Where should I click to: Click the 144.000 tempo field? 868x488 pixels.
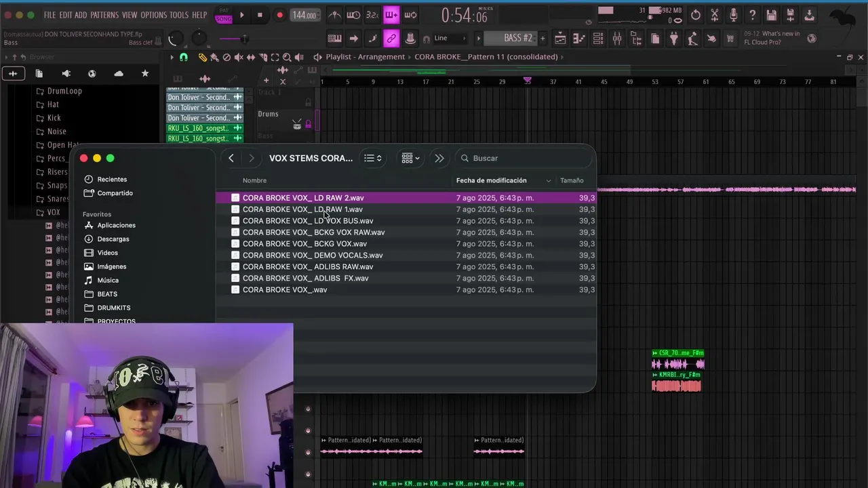coord(305,15)
